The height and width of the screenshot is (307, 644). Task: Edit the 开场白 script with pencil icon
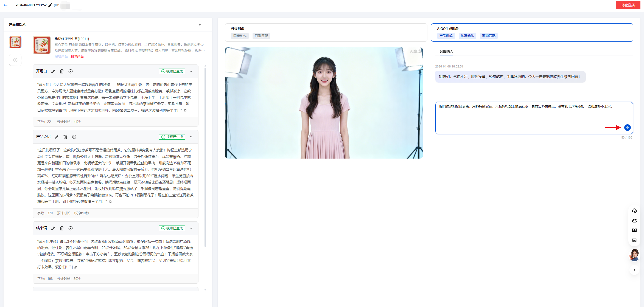coord(53,71)
